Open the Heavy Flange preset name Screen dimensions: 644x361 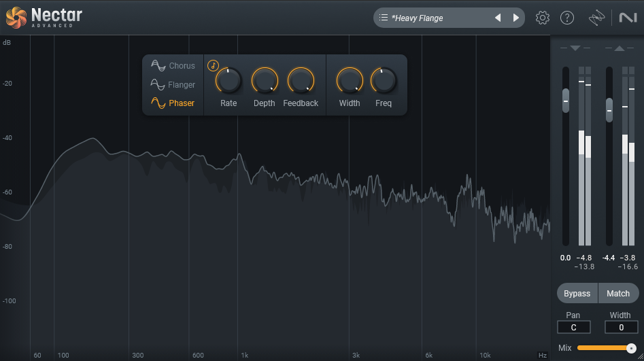pyautogui.click(x=418, y=18)
